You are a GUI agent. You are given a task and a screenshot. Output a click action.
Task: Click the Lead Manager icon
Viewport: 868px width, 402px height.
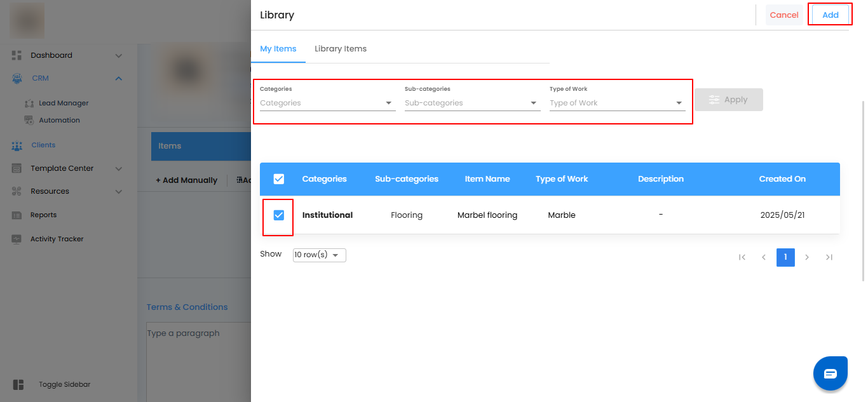click(x=29, y=103)
